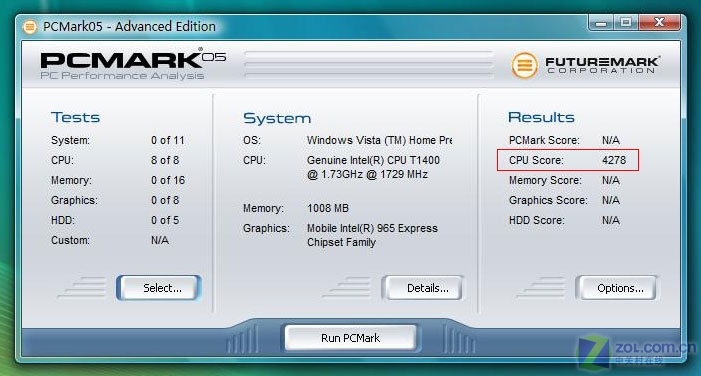This screenshot has width=701, height=376.
Task: Click the HDD Score label
Action: point(536,220)
